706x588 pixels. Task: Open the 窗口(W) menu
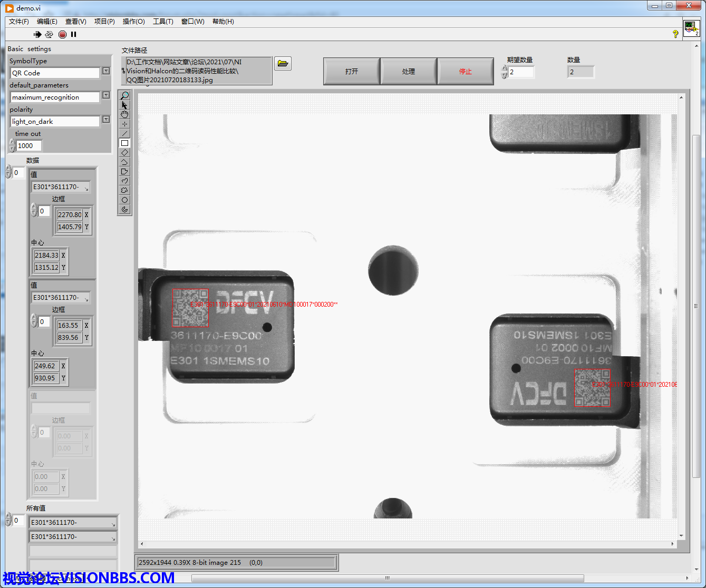point(193,22)
